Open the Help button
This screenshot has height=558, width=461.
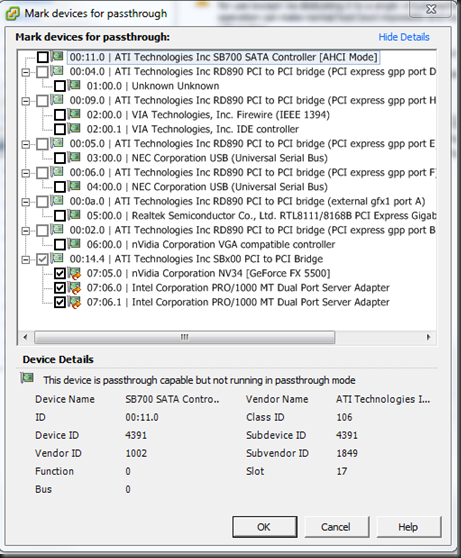408,527
